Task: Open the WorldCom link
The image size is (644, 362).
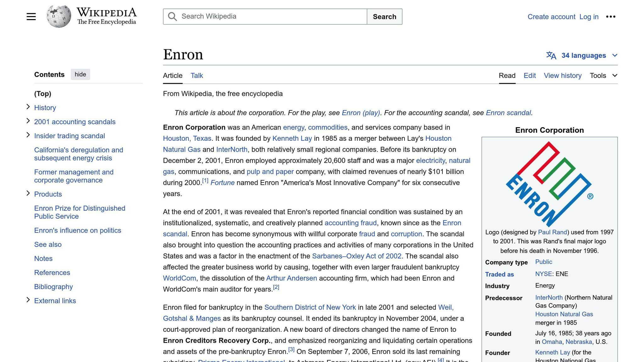Action: pos(179,278)
